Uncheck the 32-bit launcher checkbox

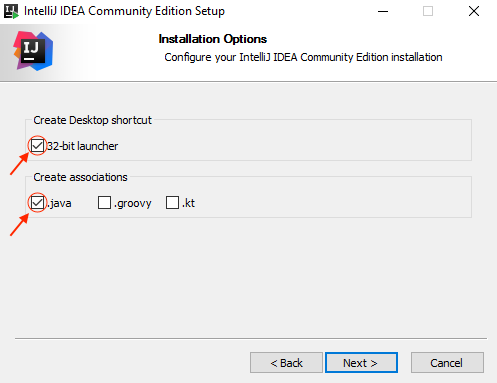[x=37, y=146]
